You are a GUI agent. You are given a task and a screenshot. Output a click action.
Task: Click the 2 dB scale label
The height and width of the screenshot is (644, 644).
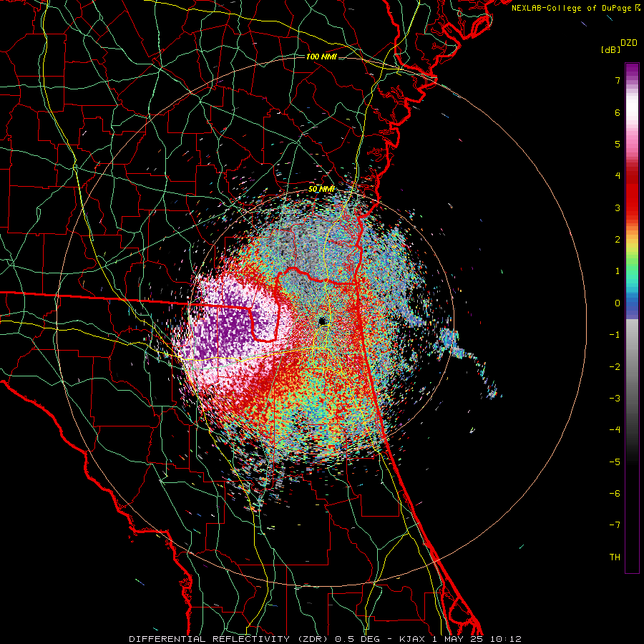[618, 240]
